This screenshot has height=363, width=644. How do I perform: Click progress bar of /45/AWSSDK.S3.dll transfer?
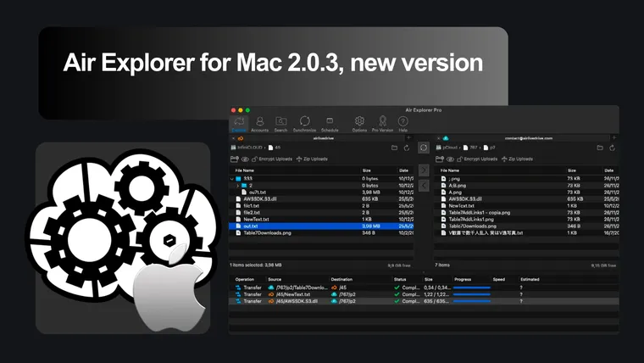coord(471,301)
